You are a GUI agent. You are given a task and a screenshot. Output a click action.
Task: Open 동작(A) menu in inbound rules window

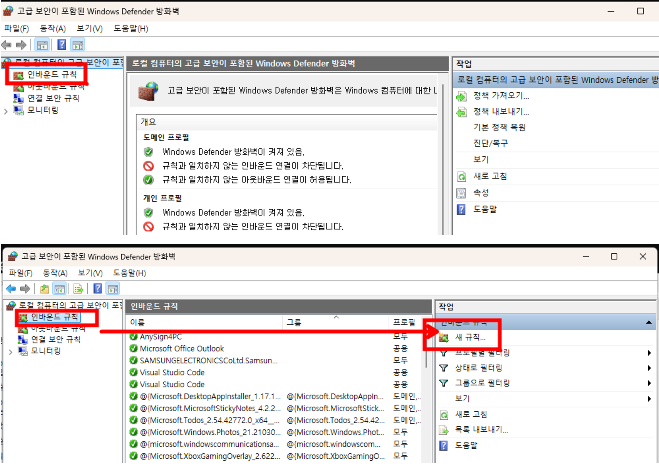[55, 273]
